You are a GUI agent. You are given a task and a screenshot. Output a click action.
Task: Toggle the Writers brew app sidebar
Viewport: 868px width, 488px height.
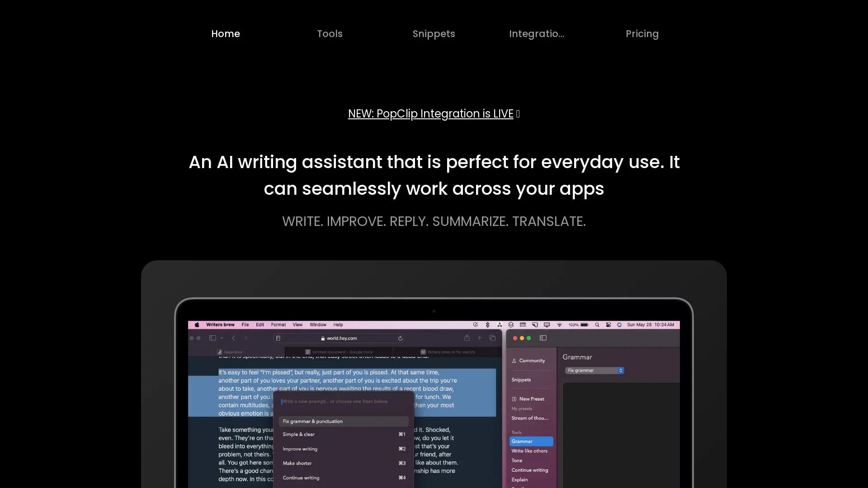pos(542,338)
